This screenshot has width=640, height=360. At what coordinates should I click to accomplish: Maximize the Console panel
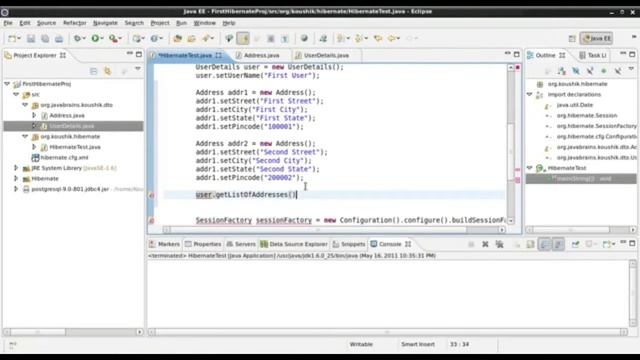click(632, 243)
